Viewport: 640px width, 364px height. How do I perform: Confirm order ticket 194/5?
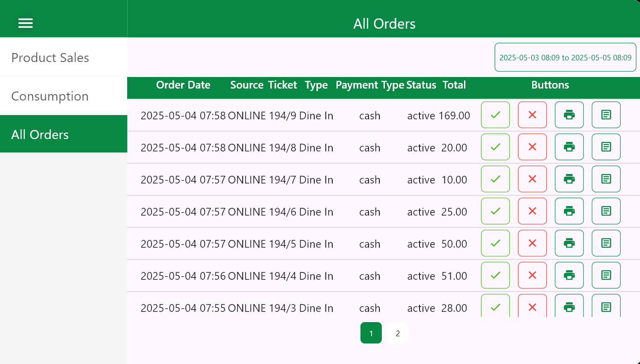coord(495,243)
